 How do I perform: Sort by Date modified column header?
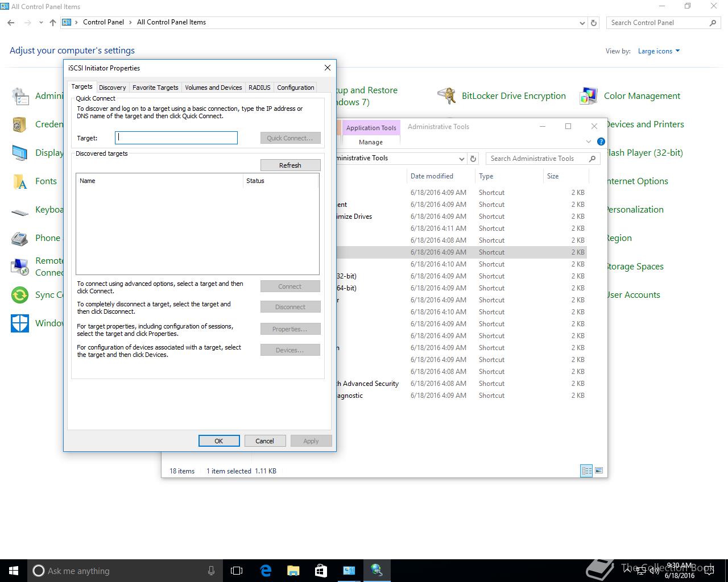pos(440,176)
